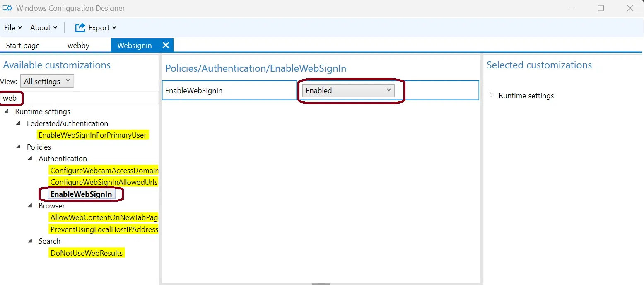The height and width of the screenshot is (285, 644).
Task: Click the Browser label in the tree
Action: point(52,206)
